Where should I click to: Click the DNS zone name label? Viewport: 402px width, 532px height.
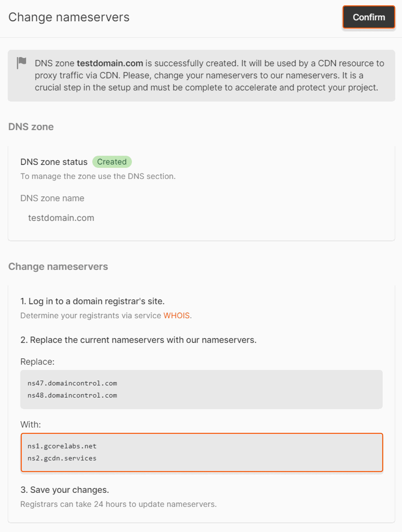tap(52, 198)
